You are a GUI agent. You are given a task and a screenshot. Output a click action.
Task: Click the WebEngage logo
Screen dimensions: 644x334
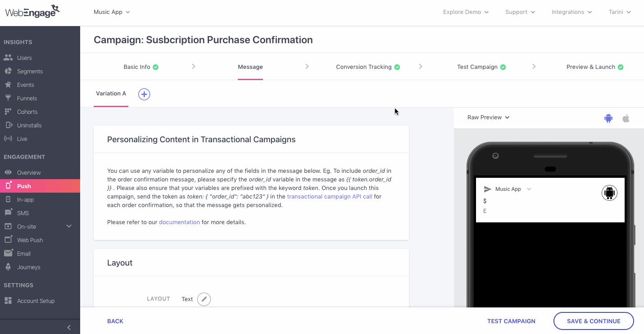point(32,11)
